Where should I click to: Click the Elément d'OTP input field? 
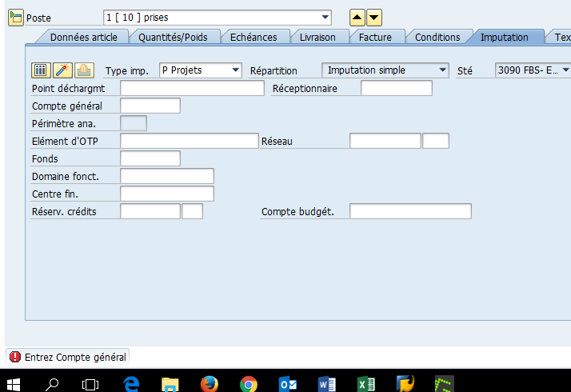click(190, 141)
